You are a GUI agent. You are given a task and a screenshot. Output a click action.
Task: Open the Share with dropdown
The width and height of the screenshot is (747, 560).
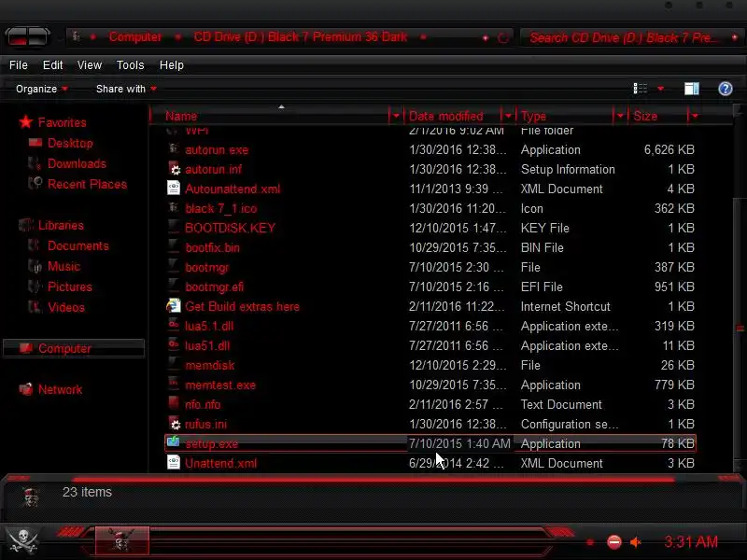[126, 89]
